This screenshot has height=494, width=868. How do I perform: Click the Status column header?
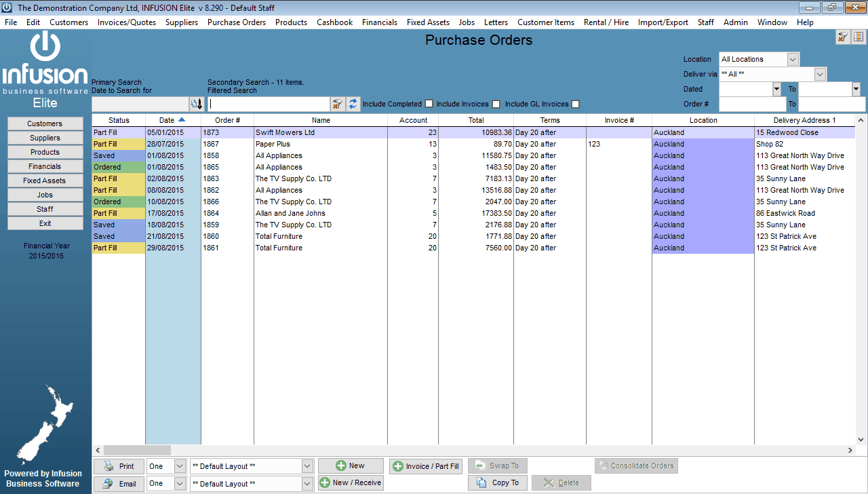pyautogui.click(x=119, y=120)
